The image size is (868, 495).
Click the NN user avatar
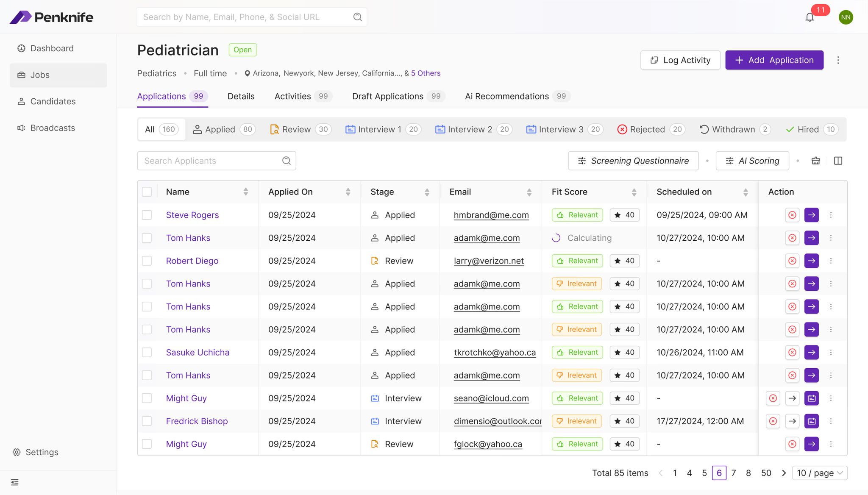coord(846,17)
